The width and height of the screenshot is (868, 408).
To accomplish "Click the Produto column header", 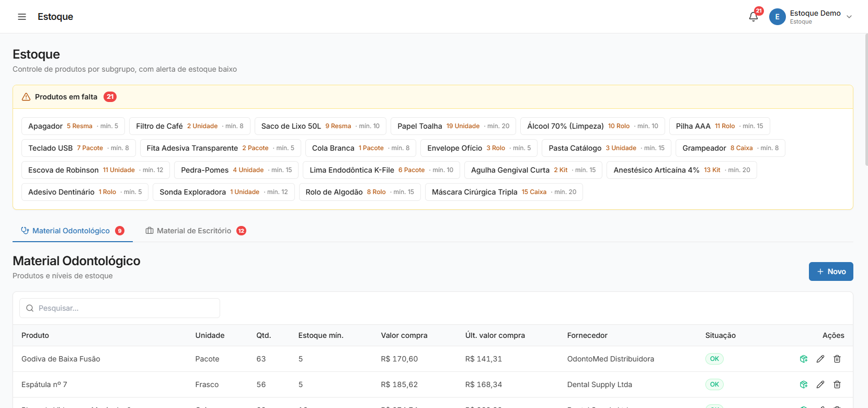I will point(35,335).
